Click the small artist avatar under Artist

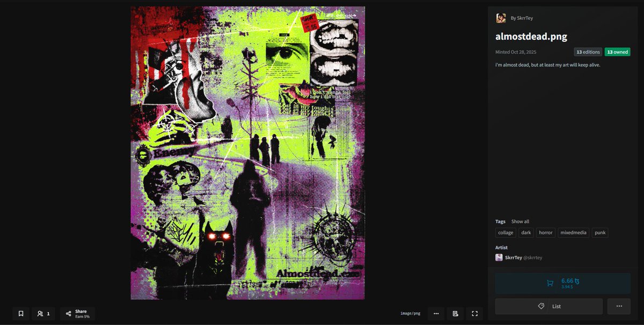tap(499, 258)
